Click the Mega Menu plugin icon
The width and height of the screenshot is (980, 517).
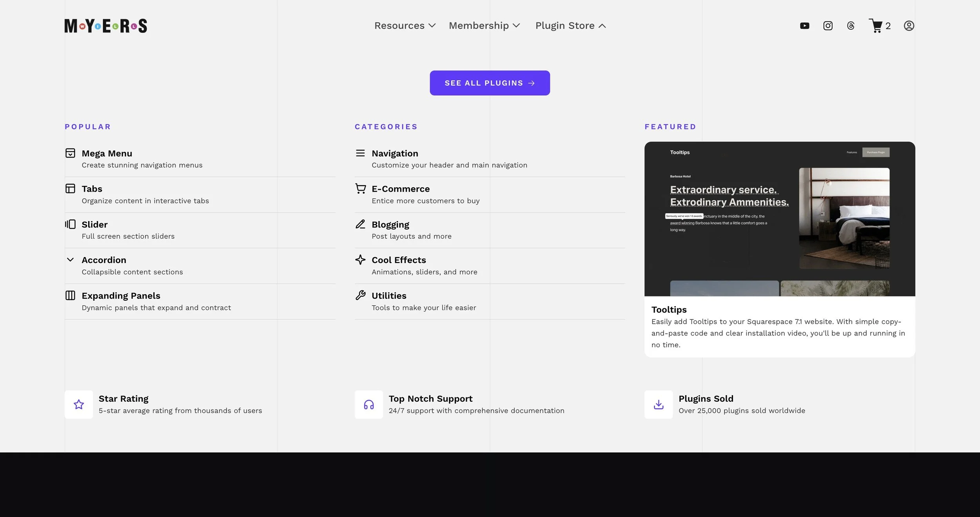click(x=70, y=153)
